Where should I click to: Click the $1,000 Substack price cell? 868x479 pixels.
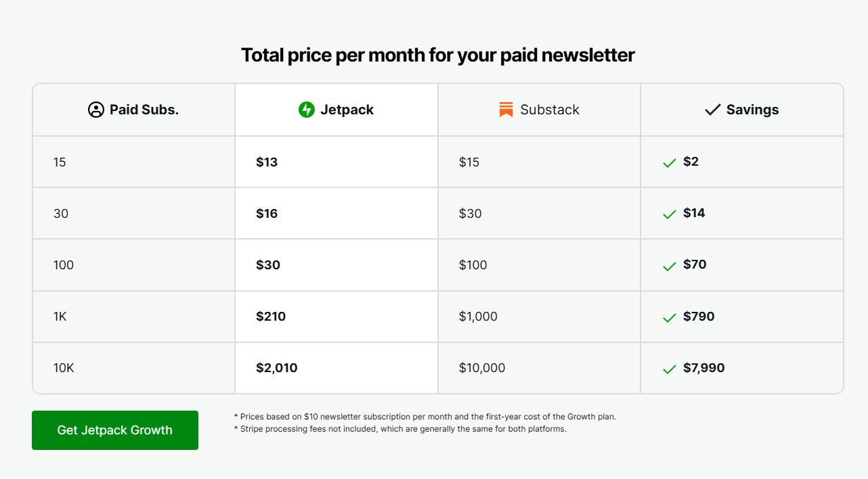[x=478, y=317]
